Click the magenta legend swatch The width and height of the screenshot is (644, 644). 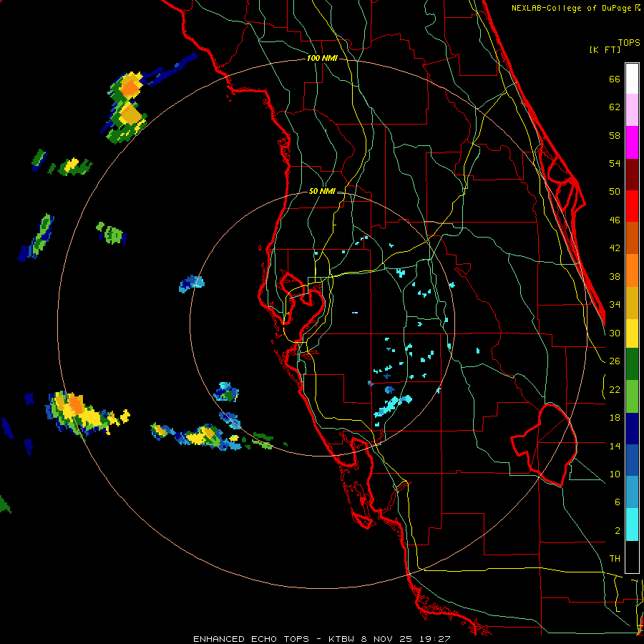pyautogui.click(x=632, y=142)
